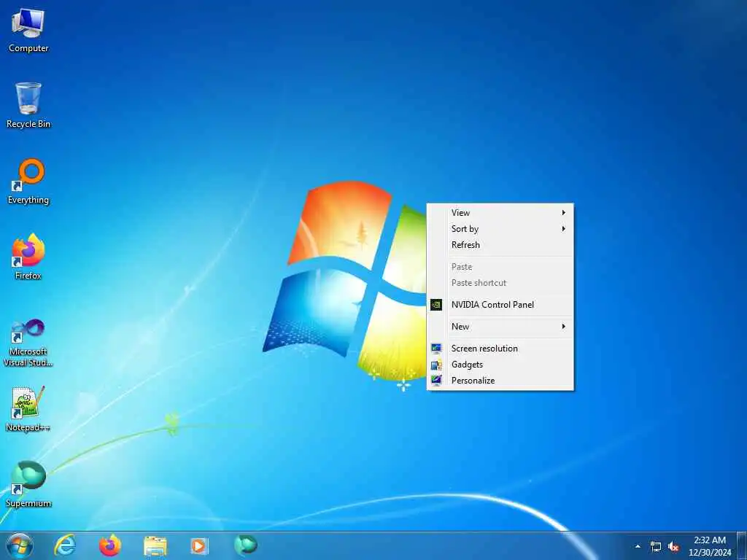Open Windows Explorer from the taskbar
The image size is (747, 560).
point(155,546)
